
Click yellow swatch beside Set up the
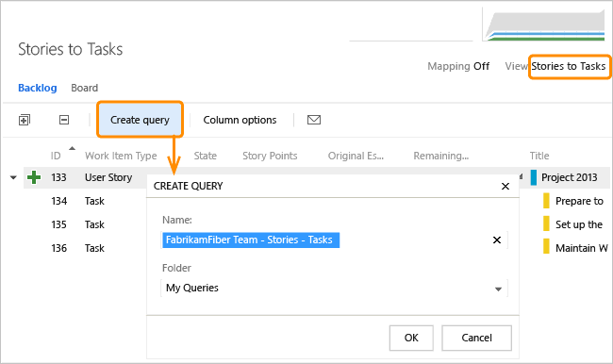546,224
